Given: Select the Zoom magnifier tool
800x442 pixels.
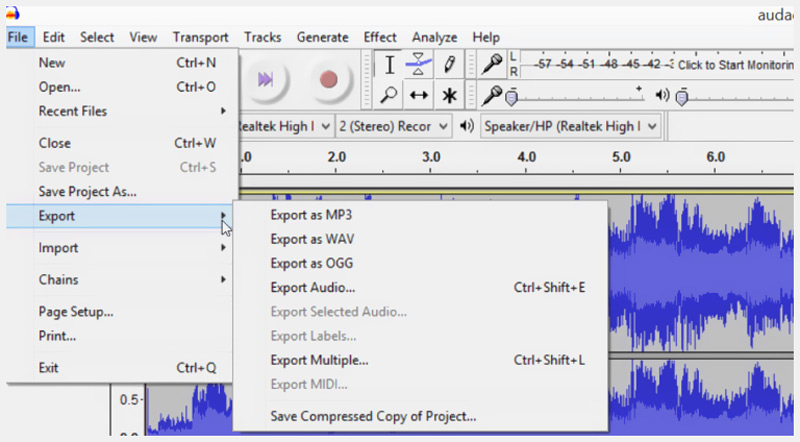Looking at the screenshot, I should [390, 95].
